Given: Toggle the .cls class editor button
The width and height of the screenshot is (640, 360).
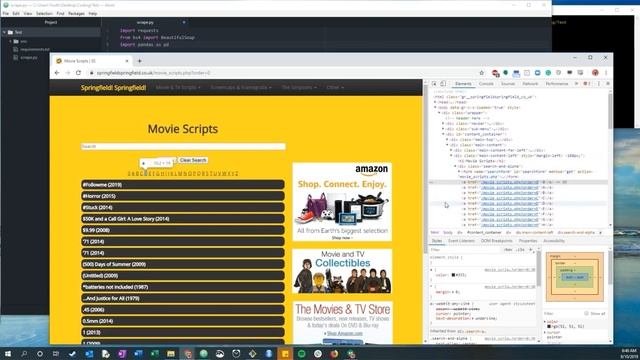Looking at the screenshot, I should 520,249.
